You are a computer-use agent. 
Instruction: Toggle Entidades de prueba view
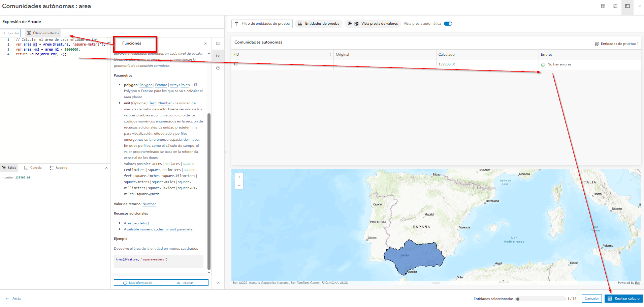pyautogui.click(x=319, y=24)
